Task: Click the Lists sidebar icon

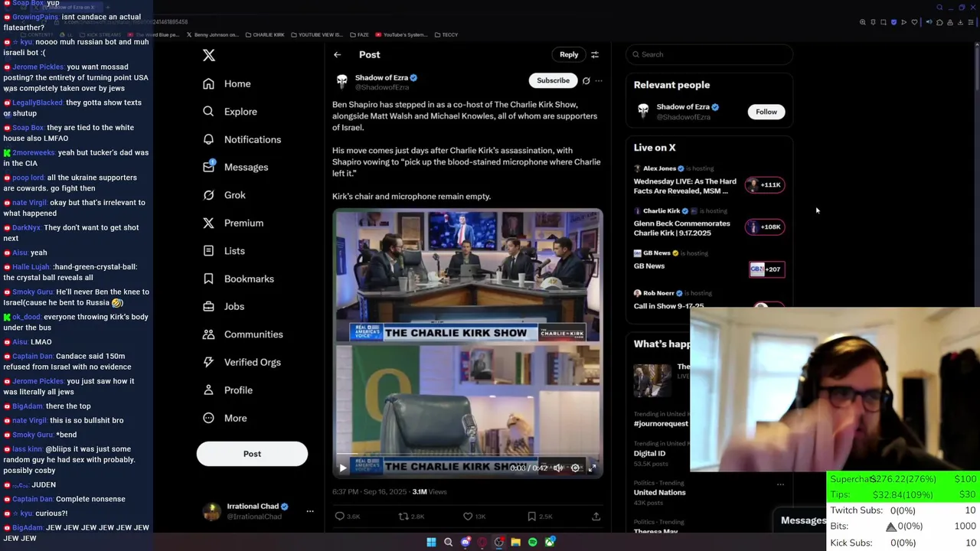Action: pyautogui.click(x=208, y=251)
